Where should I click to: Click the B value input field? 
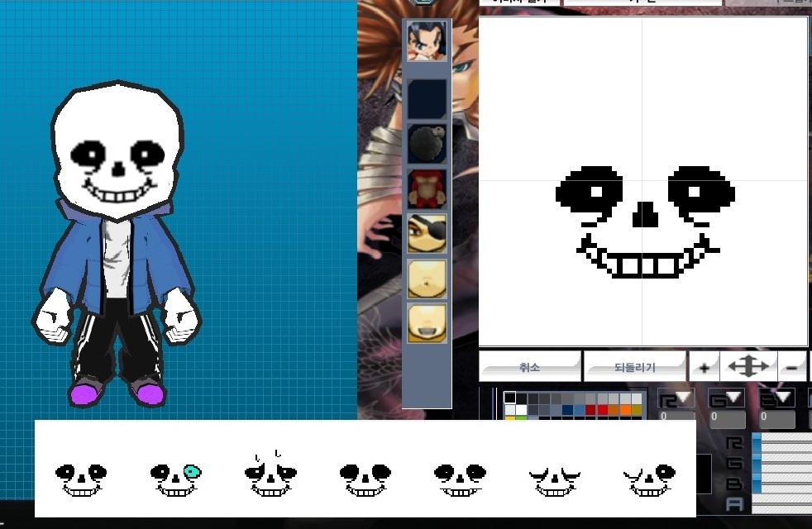(776, 418)
